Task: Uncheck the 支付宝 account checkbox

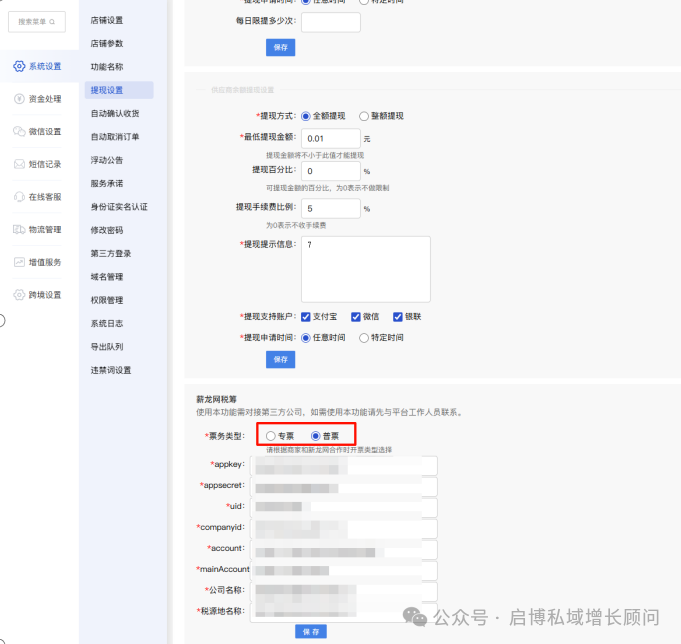Action: click(x=306, y=316)
